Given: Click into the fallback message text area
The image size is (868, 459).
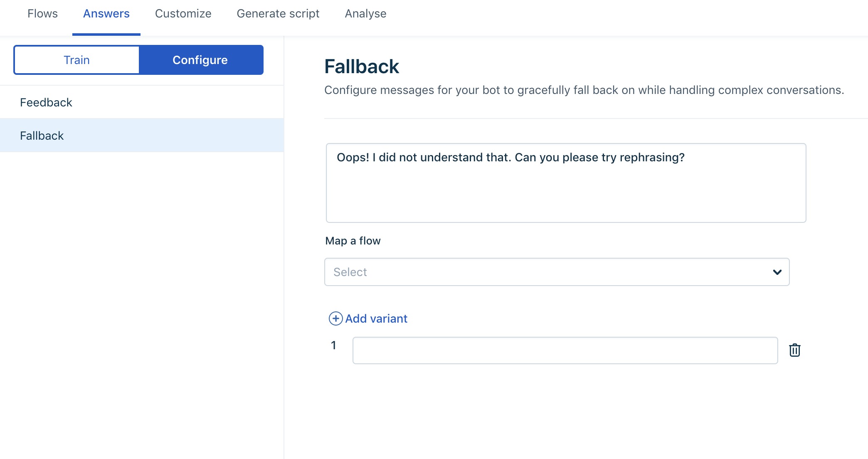Looking at the screenshot, I should [566, 183].
